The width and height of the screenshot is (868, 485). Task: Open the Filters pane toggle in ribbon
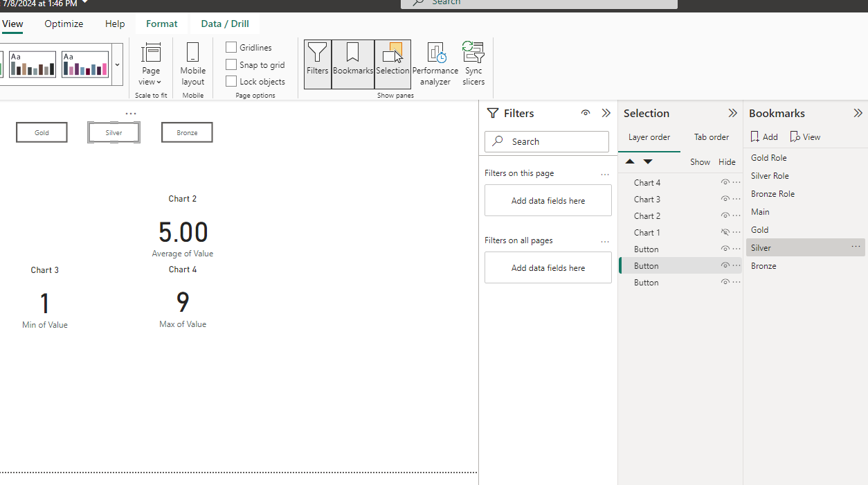[x=318, y=64]
